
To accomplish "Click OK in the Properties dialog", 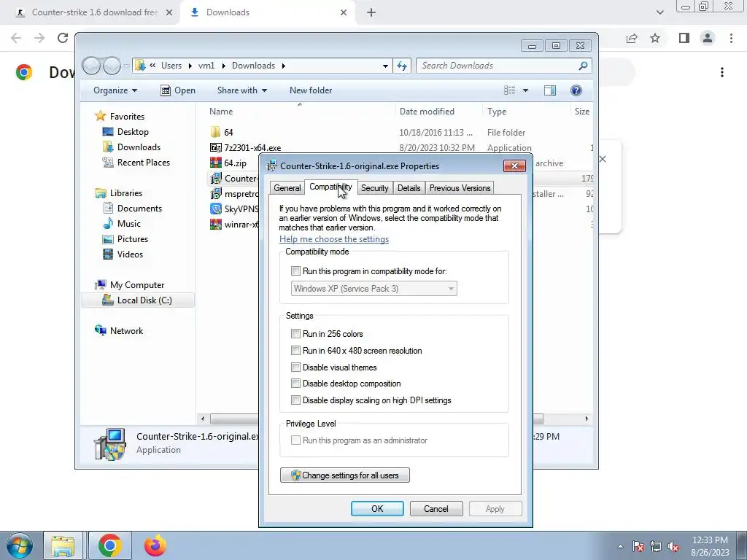I will tap(377, 508).
